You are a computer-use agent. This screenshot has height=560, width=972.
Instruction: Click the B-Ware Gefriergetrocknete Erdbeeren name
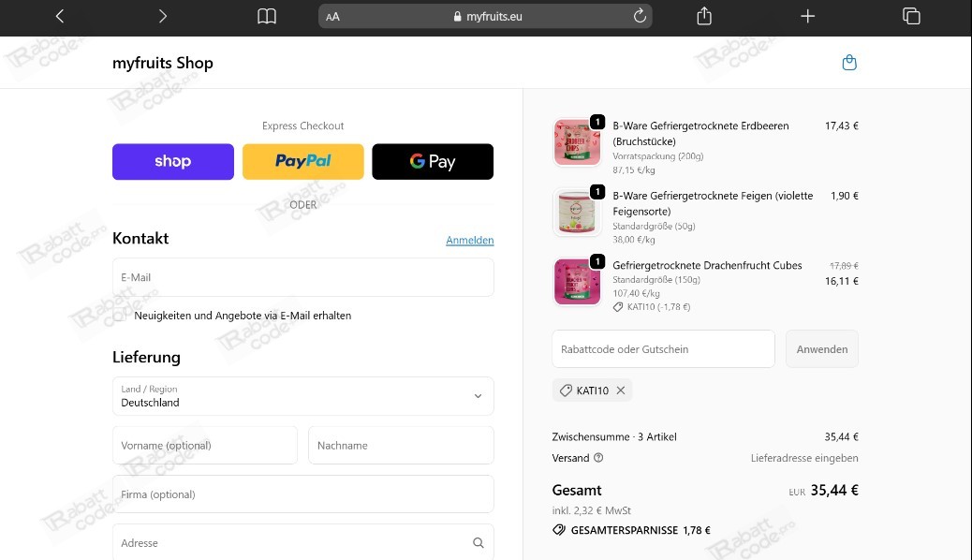click(x=700, y=133)
